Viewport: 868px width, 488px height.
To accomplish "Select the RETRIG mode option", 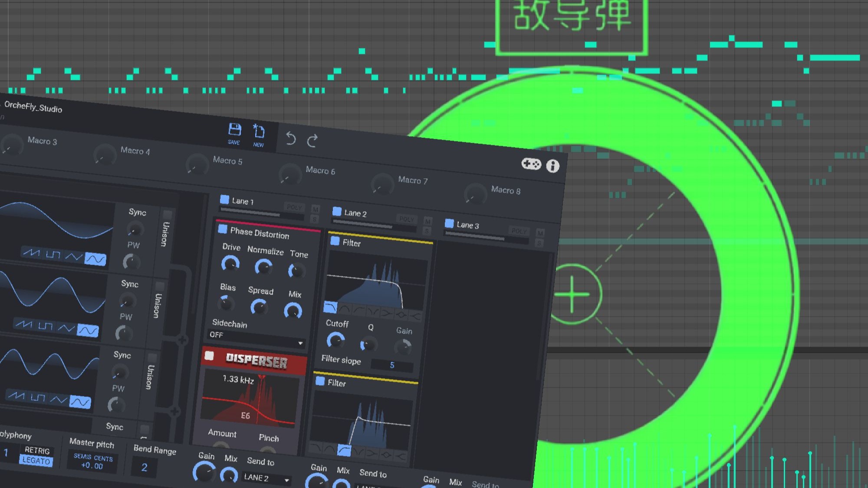I will [37, 450].
